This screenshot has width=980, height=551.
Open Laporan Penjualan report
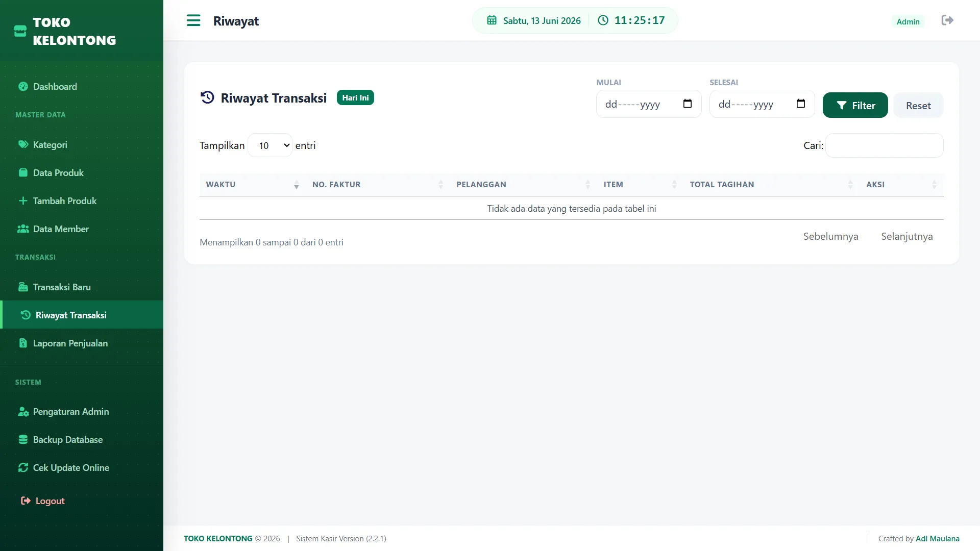pyautogui.click(x=82, y=343)
